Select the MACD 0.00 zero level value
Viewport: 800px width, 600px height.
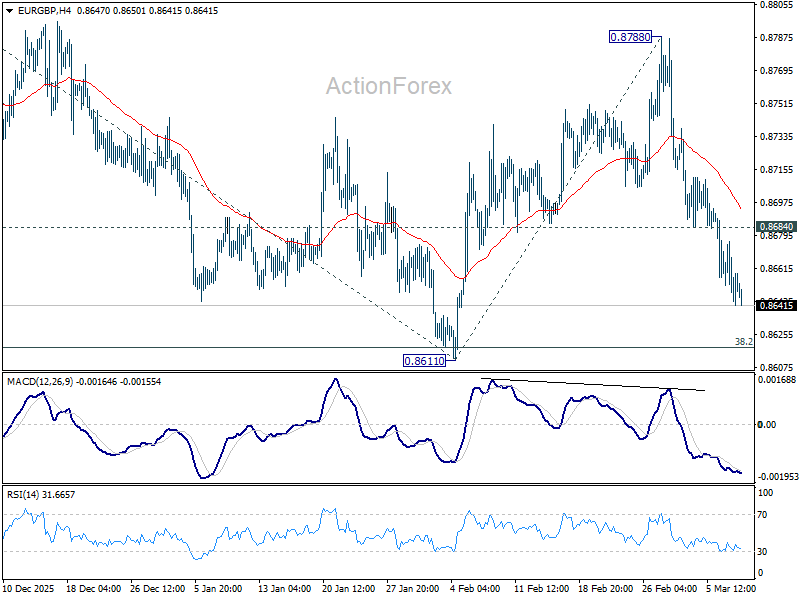coord(767,424)
